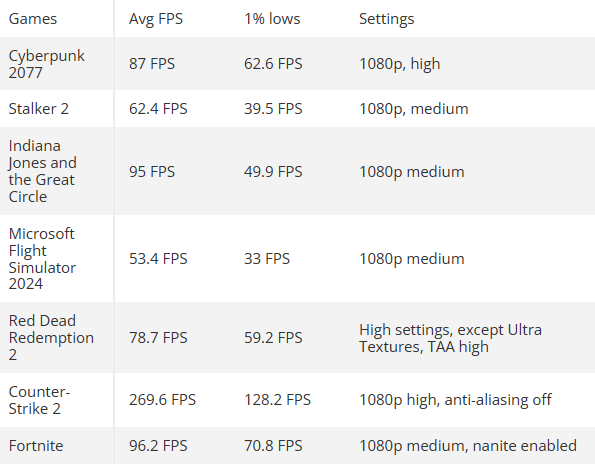Click the 39.5 FPS 1% lows value
Screen dimensions: 595x466
coord(273,109)
